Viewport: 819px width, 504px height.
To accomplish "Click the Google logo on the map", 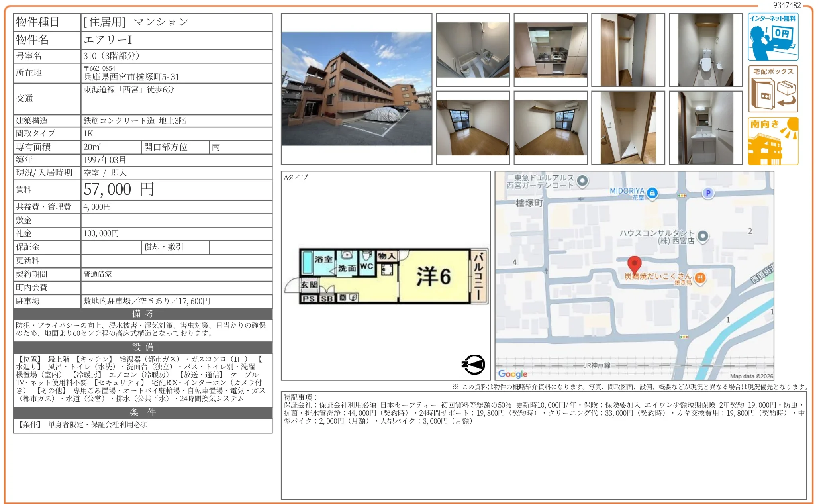I will tap(512, 374).
